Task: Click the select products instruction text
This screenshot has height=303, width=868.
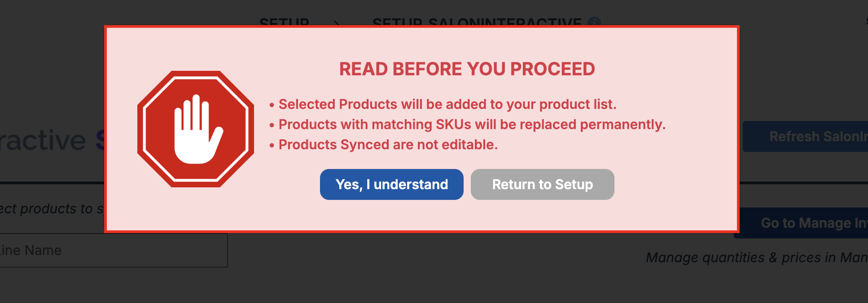Action: click(52, 208)
